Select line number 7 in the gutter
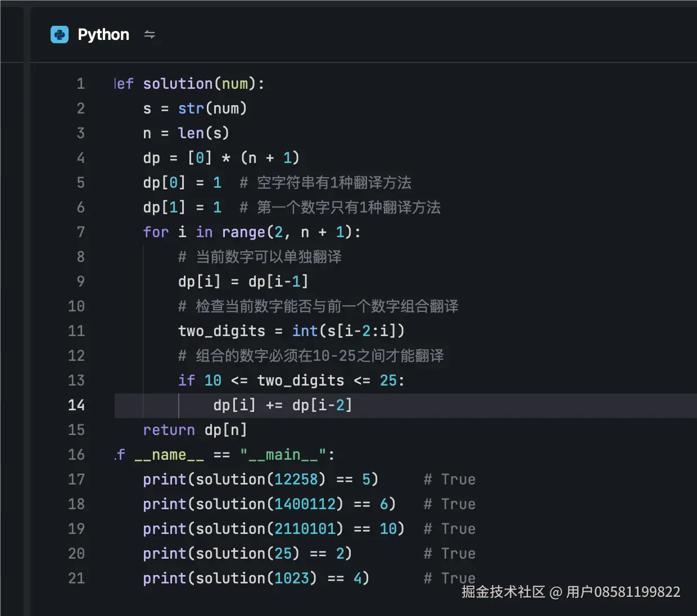Screen dimensions: 697x616 (x=80, y=232)
